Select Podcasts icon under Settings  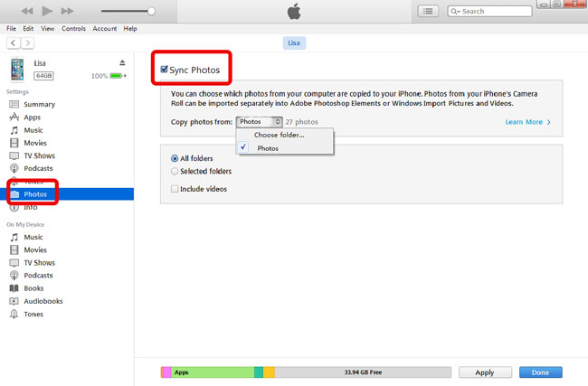pyautogui.click(x=14, y=168)
